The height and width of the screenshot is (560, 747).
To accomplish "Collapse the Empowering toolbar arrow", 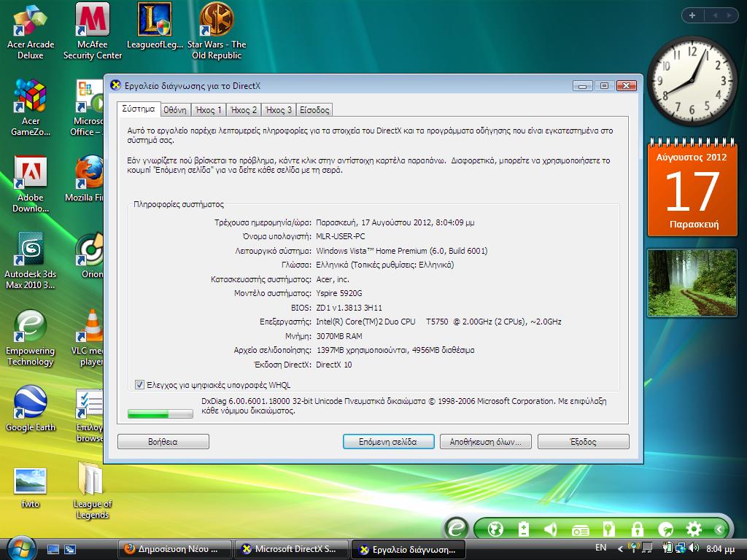I will tap(719, 529).
